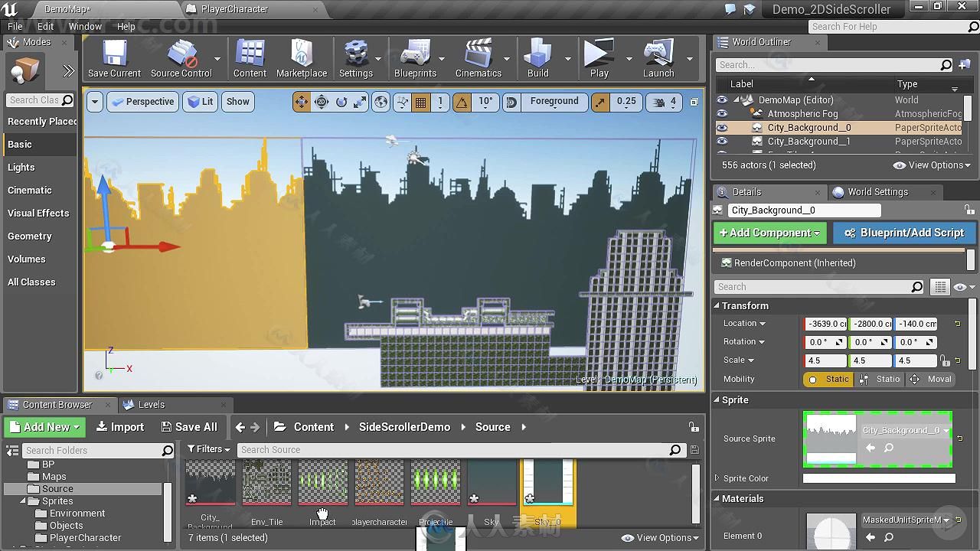Open Blueprints from the toolbar
Screen dimensions: 980x551
pyautogui.click(x=415, y=59)
